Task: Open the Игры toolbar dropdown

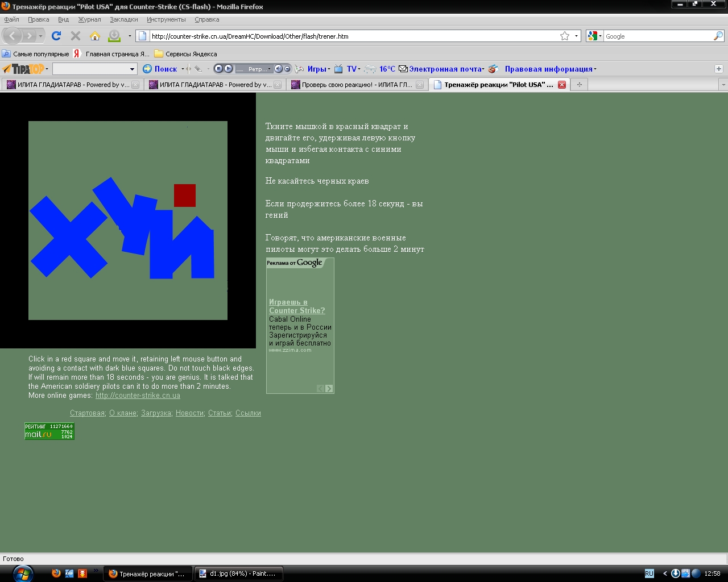Action: [x=318, y=69]
